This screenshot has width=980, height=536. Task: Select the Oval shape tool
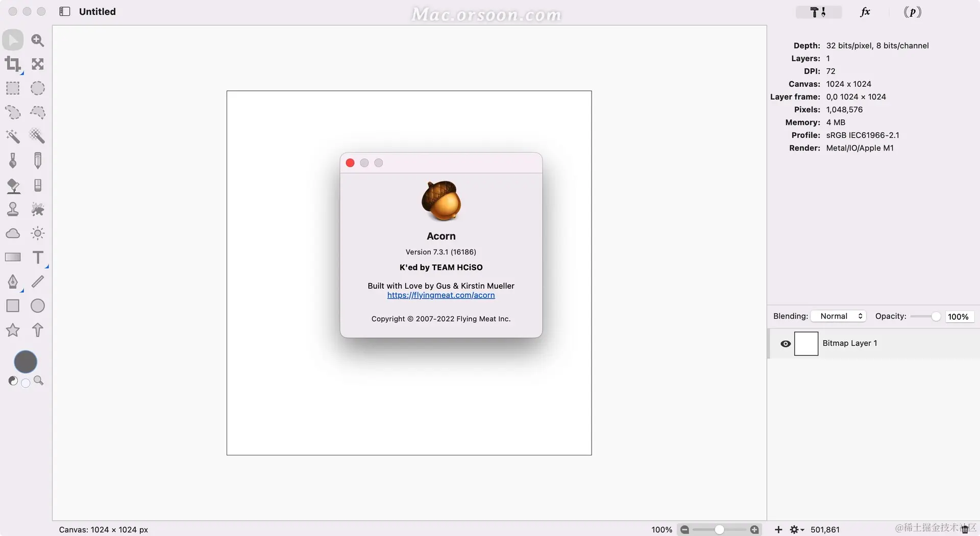(38, 306)
